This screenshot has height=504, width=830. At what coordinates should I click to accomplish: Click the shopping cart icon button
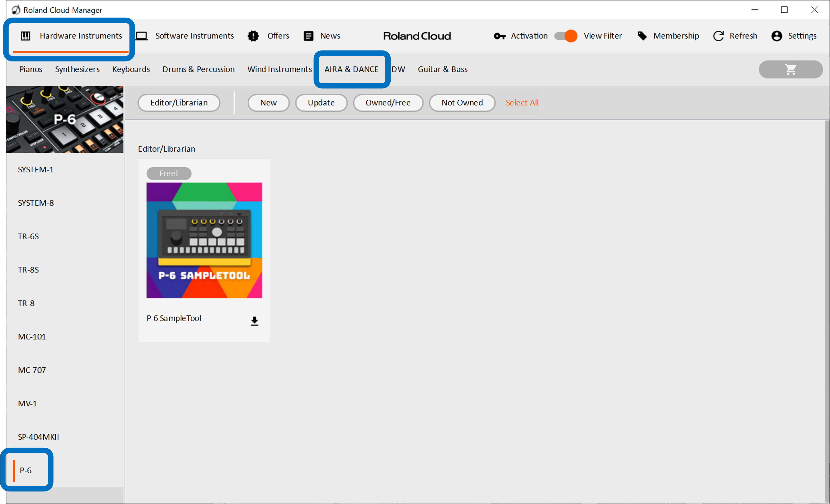790,69
